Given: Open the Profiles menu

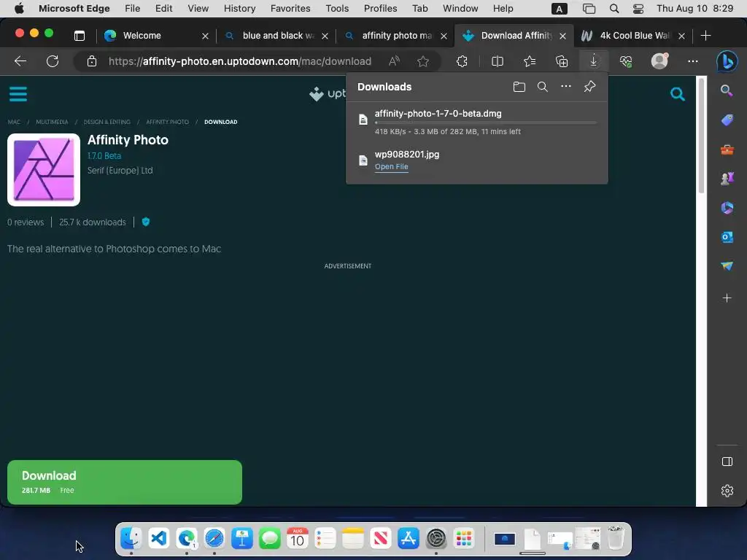Looking at the screenshot, I should coord(380,9).
